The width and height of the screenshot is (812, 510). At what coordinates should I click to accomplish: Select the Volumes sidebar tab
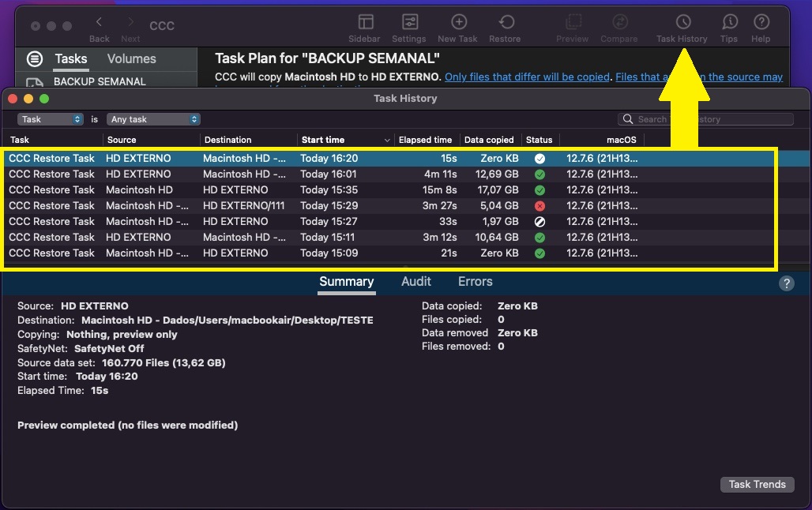pyautogui.click(x=131, y=59)
